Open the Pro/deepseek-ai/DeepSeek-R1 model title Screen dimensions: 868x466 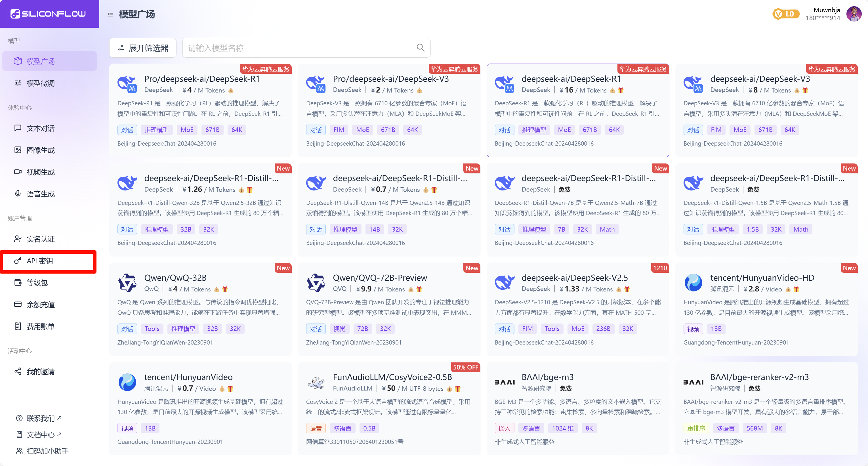click(x=202, y=79)
